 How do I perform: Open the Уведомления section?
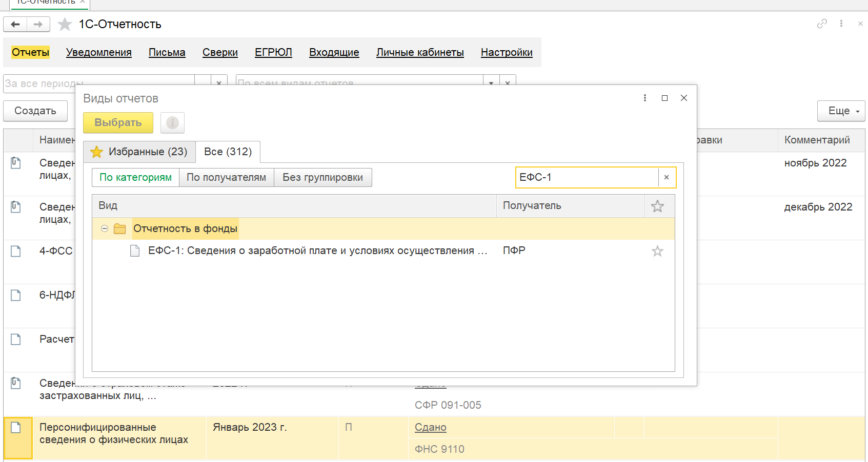(98, 52)
